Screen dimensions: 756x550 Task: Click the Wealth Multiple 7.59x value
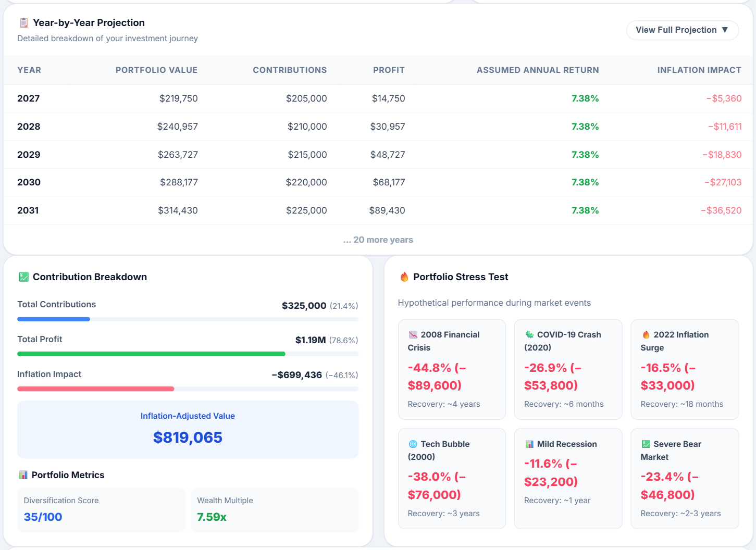(212, 517)
